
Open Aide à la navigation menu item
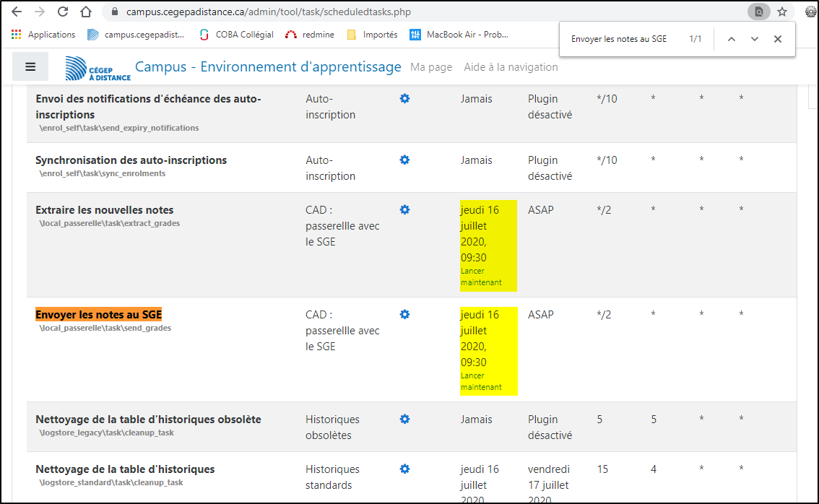point(511,67)
